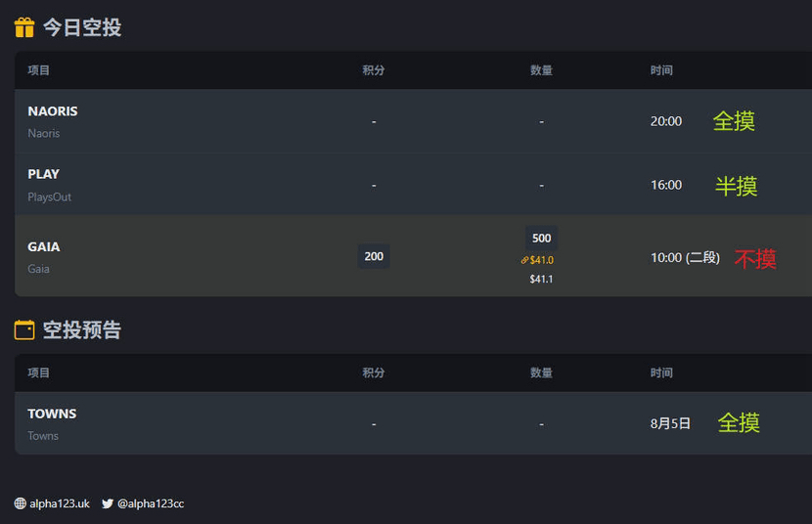
Task: Click the 数量 column header in 今日空投
Action: (x=542, y=70)
